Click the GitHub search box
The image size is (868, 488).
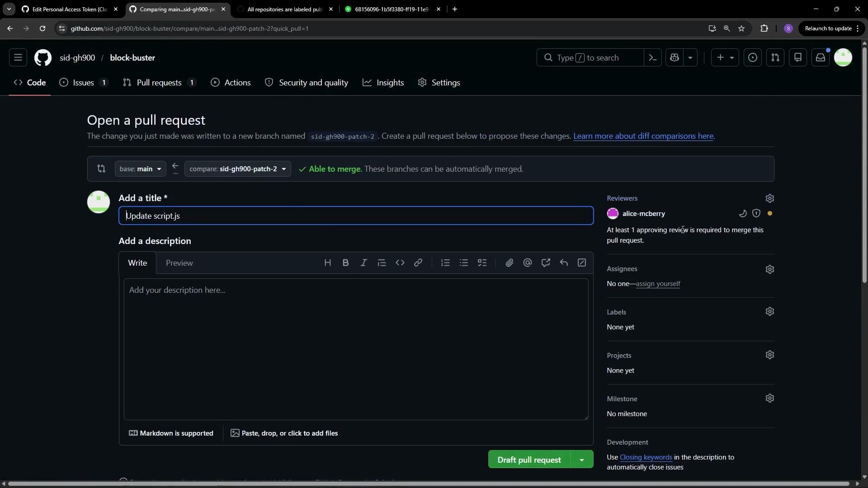(x=590, y=58)
